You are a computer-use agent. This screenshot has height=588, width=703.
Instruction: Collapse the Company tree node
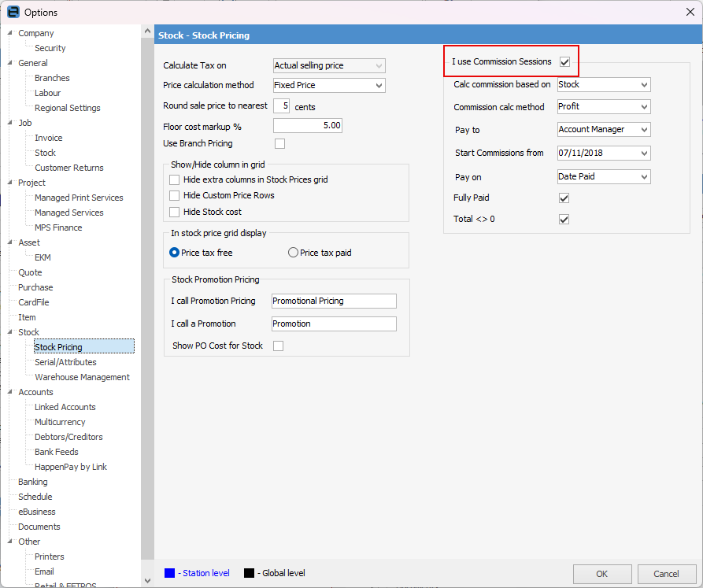[x=10, y=33]
